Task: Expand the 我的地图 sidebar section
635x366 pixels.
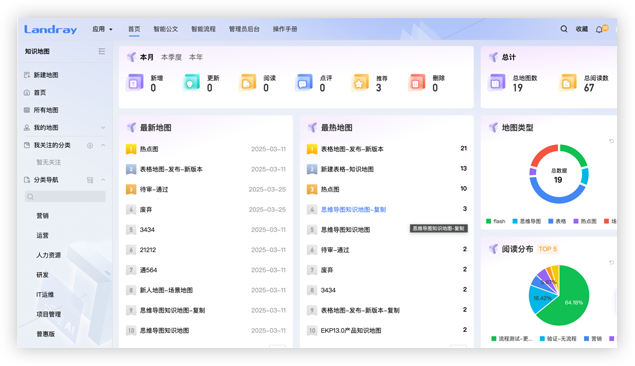Action: tap(103, 128)
